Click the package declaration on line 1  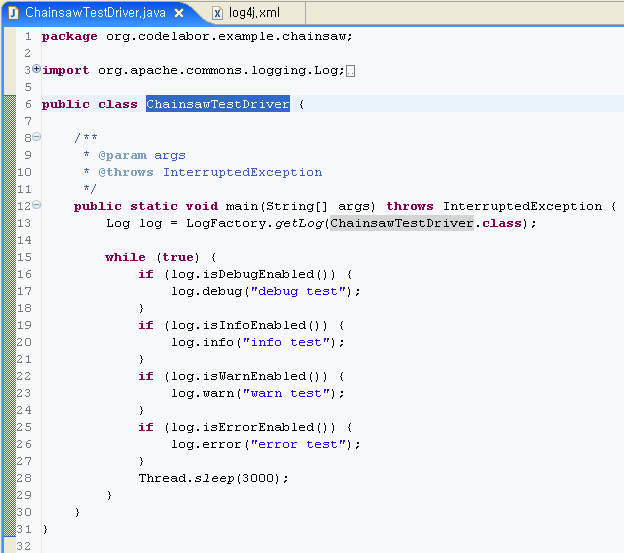click(x=196, y=36)
